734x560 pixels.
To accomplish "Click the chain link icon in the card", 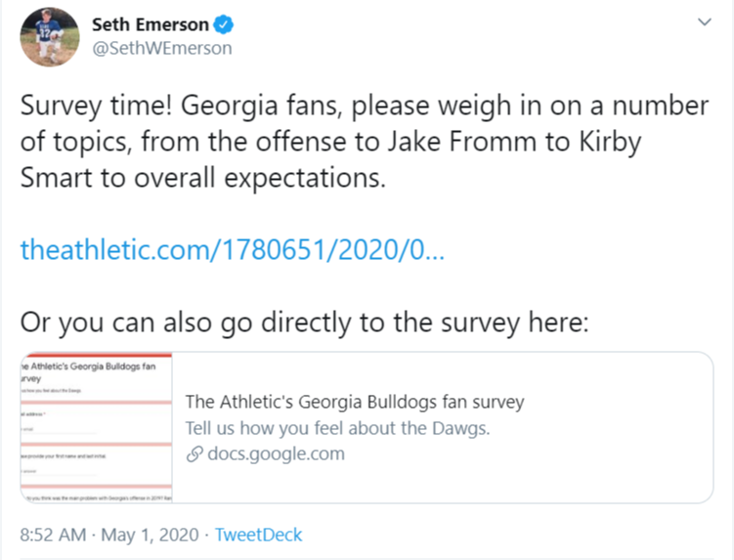I will (x=194, y=454).
